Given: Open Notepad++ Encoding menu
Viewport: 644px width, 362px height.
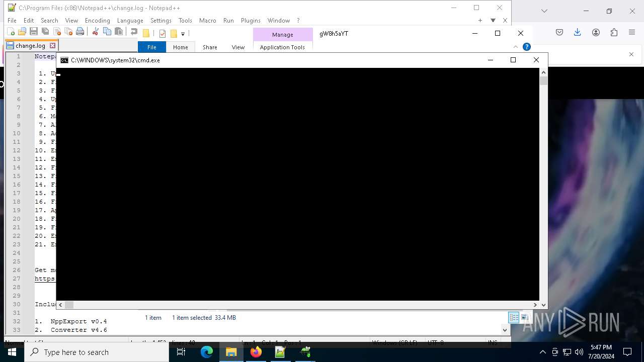Looking at the screenshot, I should 97,21.
